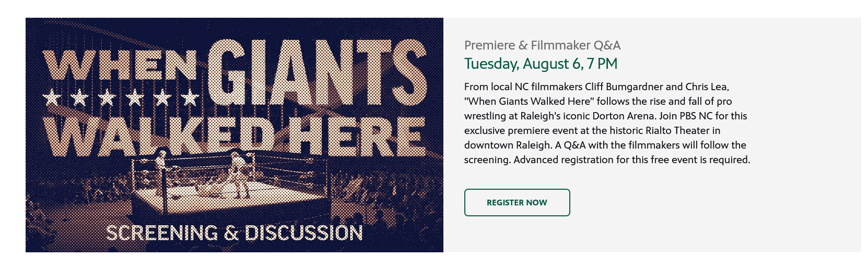868x257 pixels.
Task: Click the first star in the banner
Action: coord(52,97)
